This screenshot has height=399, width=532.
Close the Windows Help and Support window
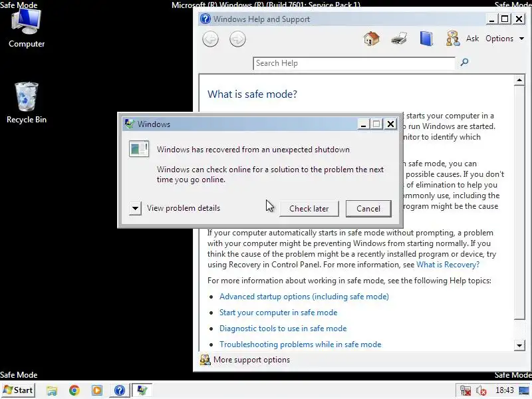[519, 19]
